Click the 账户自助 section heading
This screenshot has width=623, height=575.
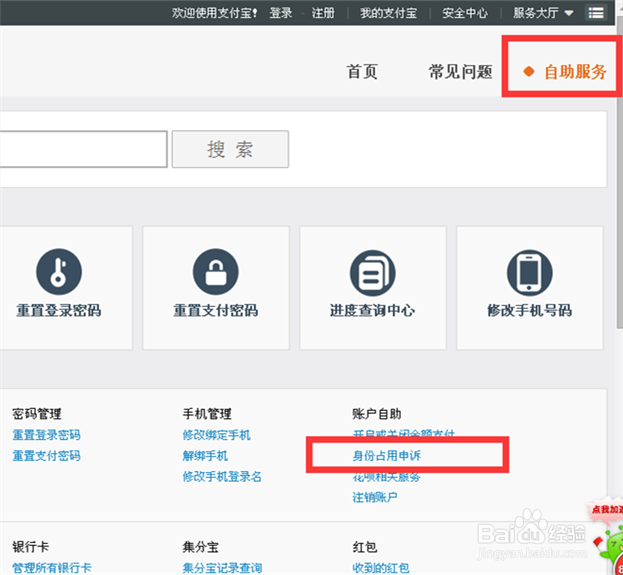377,414
